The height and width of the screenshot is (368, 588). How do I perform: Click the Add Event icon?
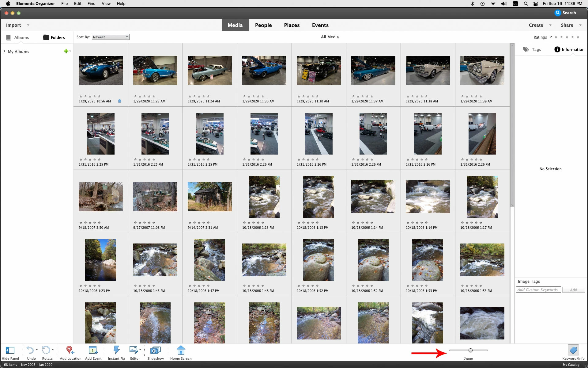93,350
